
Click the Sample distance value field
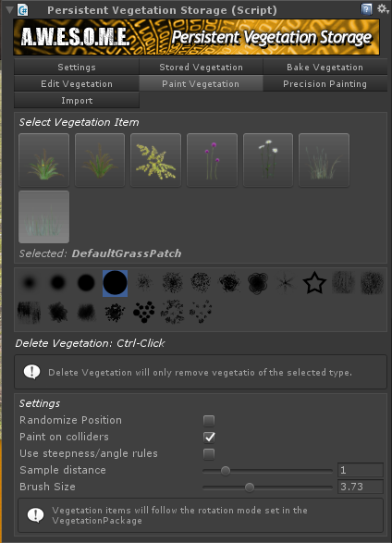coord(361,470)
